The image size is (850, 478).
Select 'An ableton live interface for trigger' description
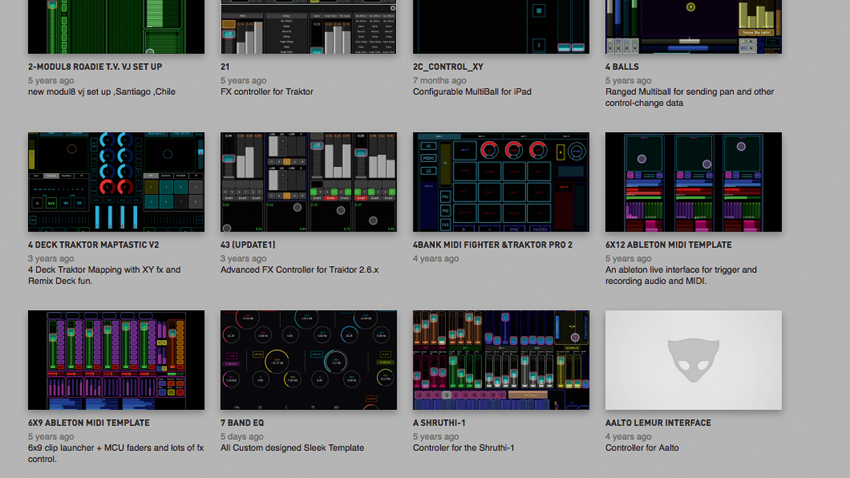pyautogui.click(x=681, y=275)
